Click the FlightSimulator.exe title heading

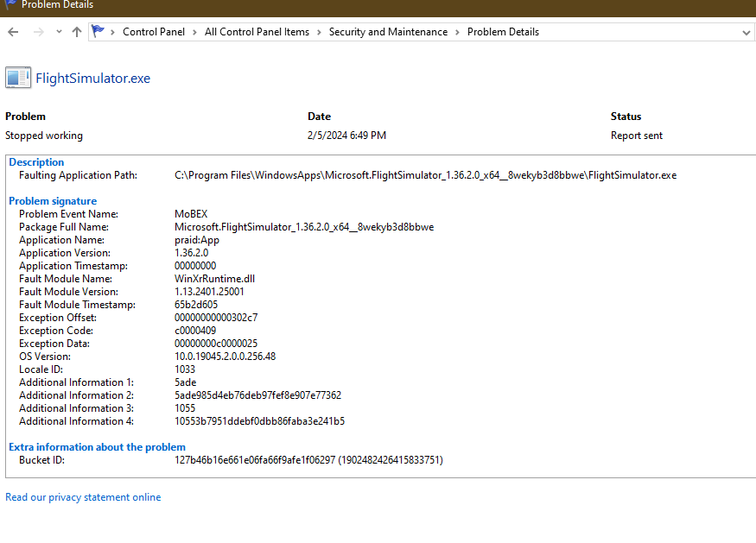[93, 78]
